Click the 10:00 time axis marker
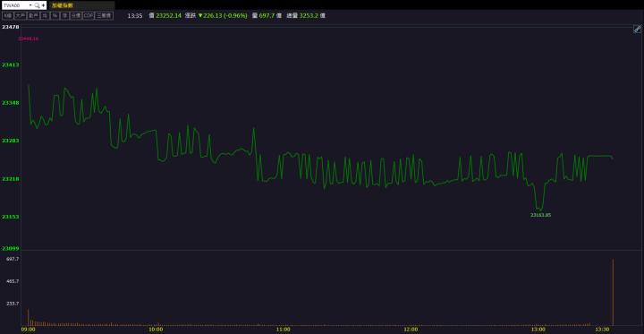The width and height of the screenshot is (644, 334). (156, 330)
